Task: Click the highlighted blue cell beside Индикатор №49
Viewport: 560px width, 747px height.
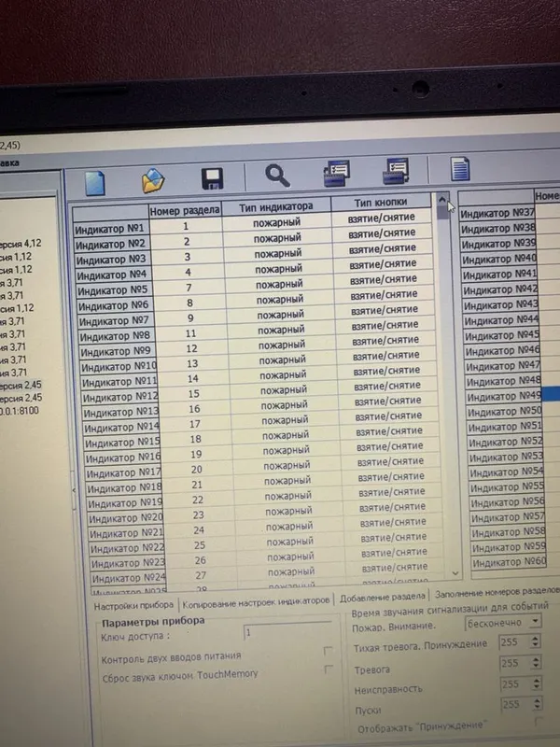Action: [551, 393]
